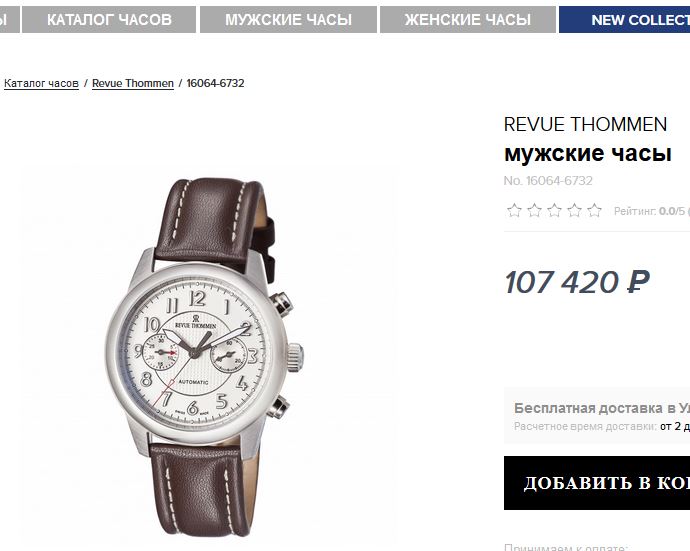
Task: Click the 107 420 ₽ price
Action: [x=577, y=282]
